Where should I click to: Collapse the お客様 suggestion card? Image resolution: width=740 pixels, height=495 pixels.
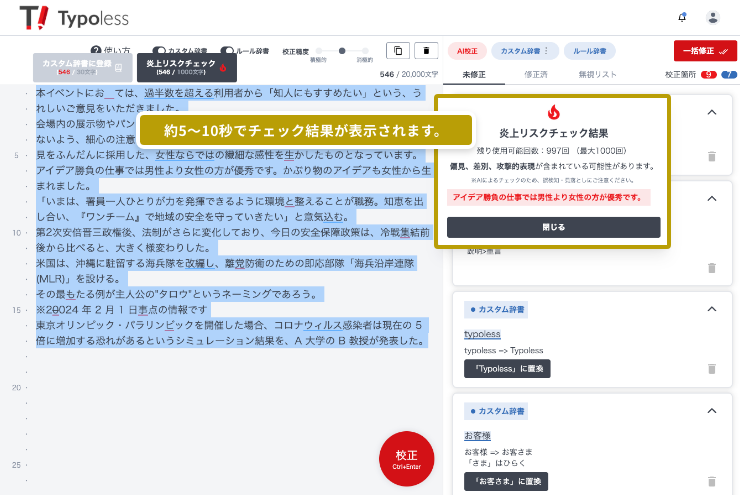point(712,411)
